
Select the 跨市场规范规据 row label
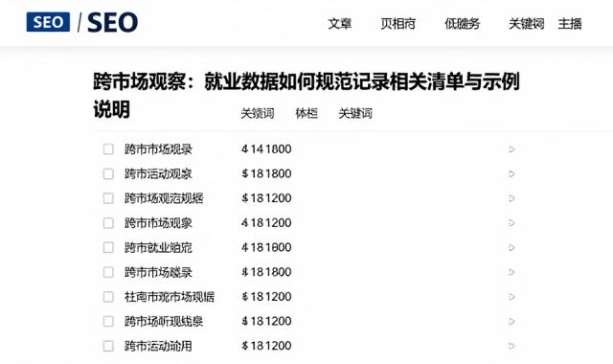(x=164, y=198)
